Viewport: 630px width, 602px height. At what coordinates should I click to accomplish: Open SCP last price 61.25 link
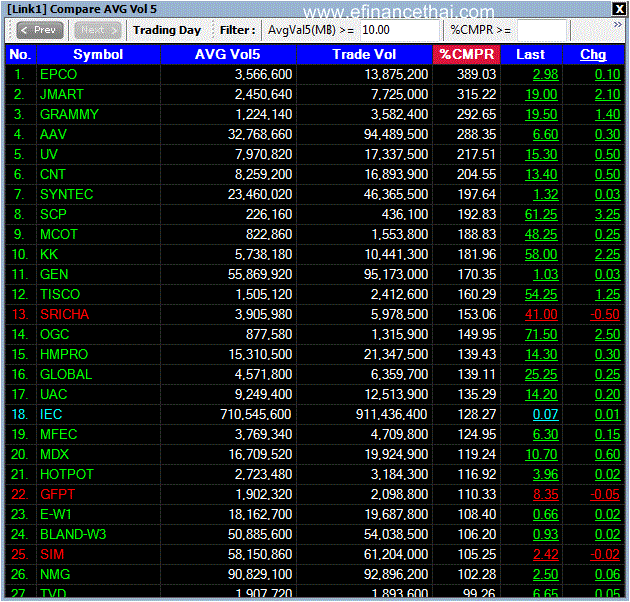(x=541, y=214)
